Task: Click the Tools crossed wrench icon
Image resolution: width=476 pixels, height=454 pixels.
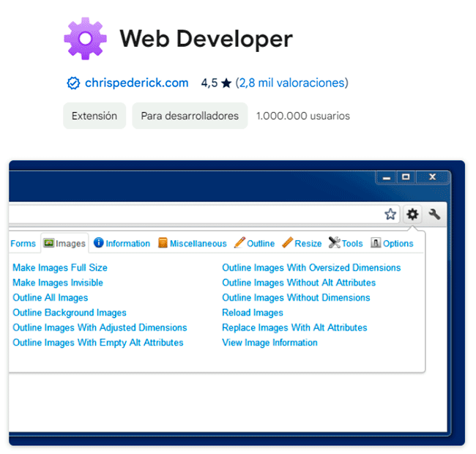Action: click(335, 242)
